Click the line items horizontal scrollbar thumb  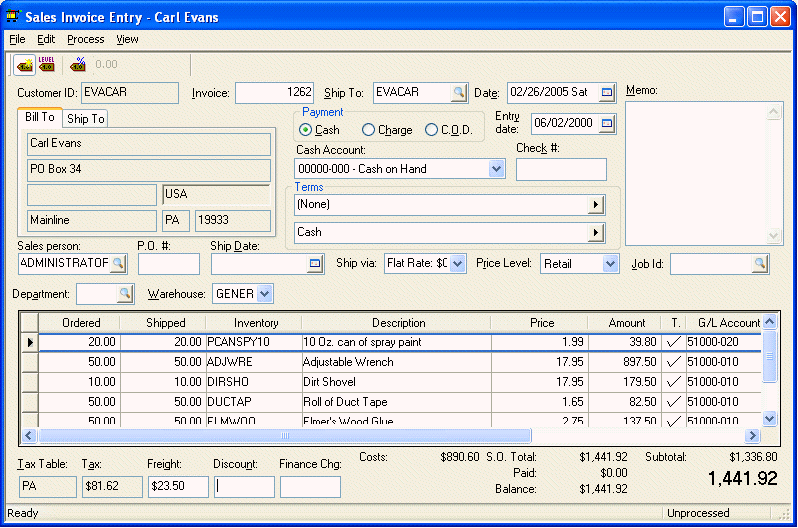click(x=285, y=435)
